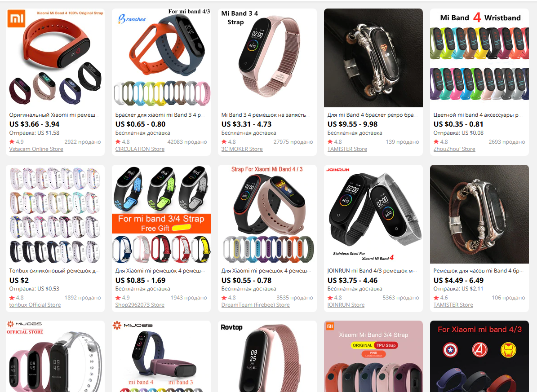Click the brown leather bracelet Mi Band 4 image
Viewport: 537px width, 392px height.
[479, 214]
